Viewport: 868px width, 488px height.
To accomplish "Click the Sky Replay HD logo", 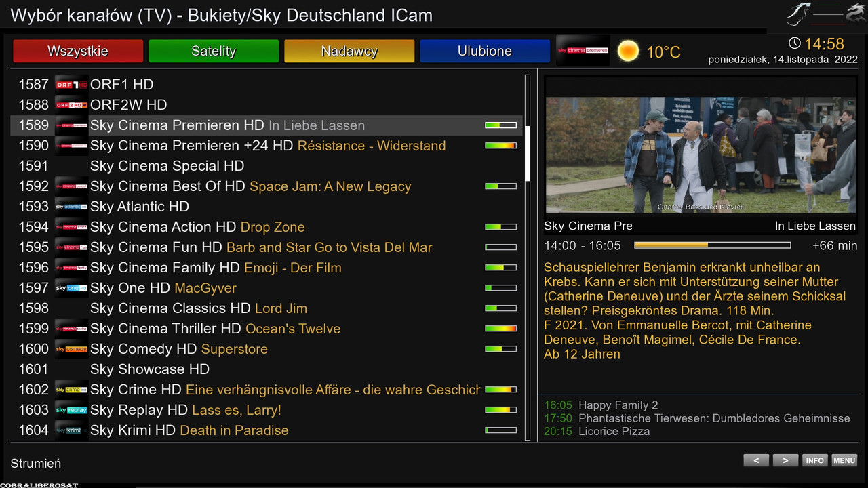I will [x=71, y=410].
